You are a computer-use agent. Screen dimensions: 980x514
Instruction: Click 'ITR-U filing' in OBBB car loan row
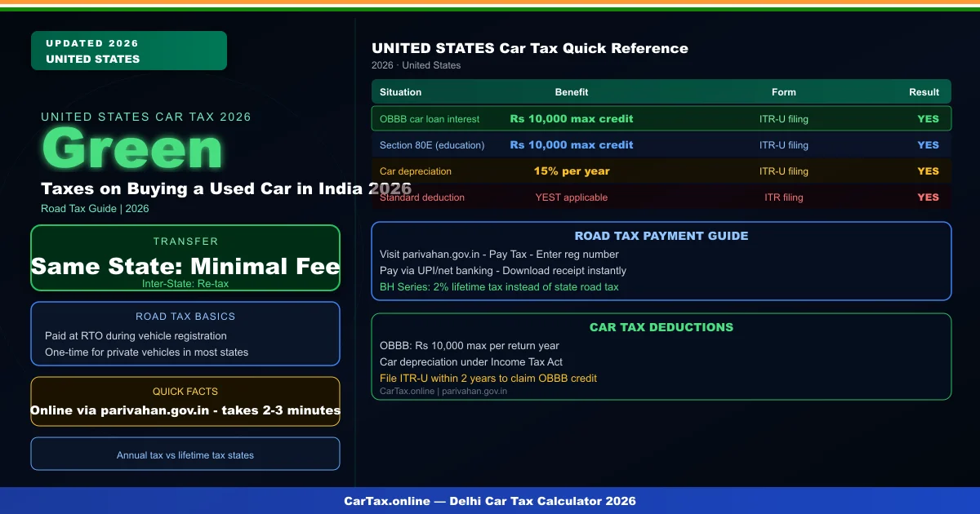(784, 119)
